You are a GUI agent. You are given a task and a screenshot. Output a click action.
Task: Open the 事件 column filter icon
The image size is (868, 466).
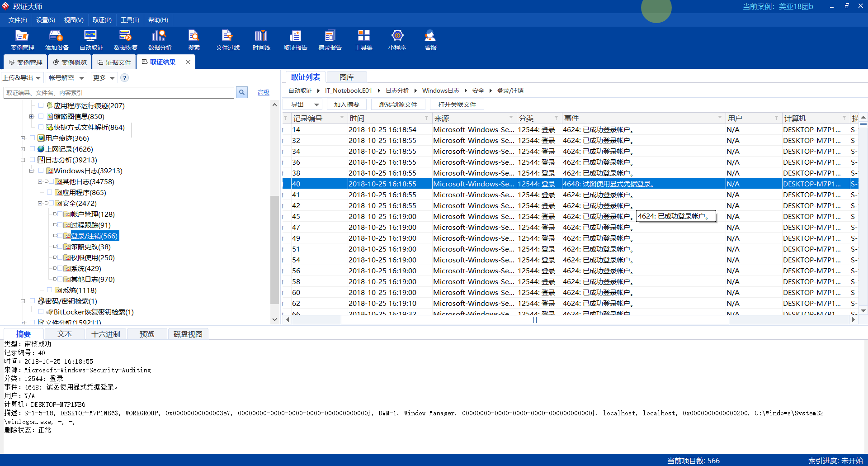[720, 118]
